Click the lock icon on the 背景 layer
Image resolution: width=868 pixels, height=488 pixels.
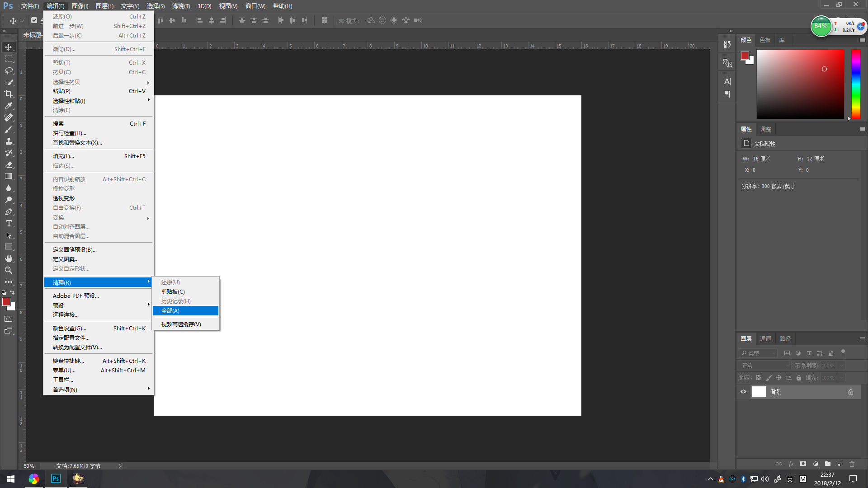850,392
